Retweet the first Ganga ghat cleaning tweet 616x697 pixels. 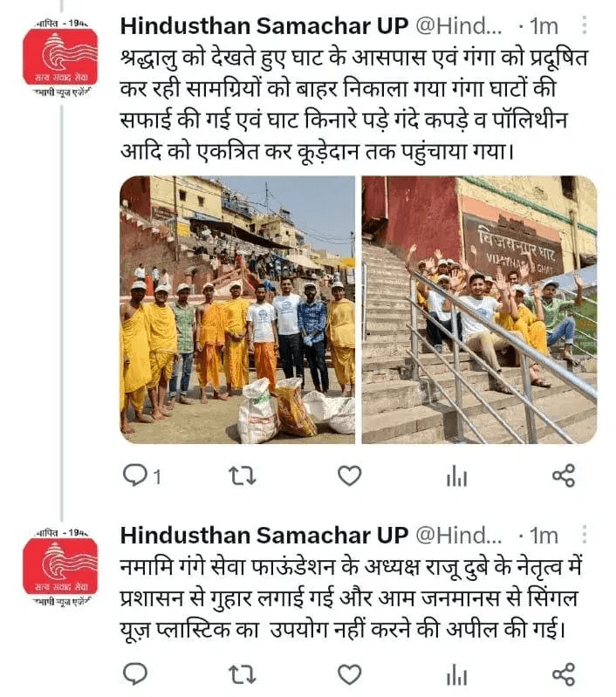pos(243,475)
